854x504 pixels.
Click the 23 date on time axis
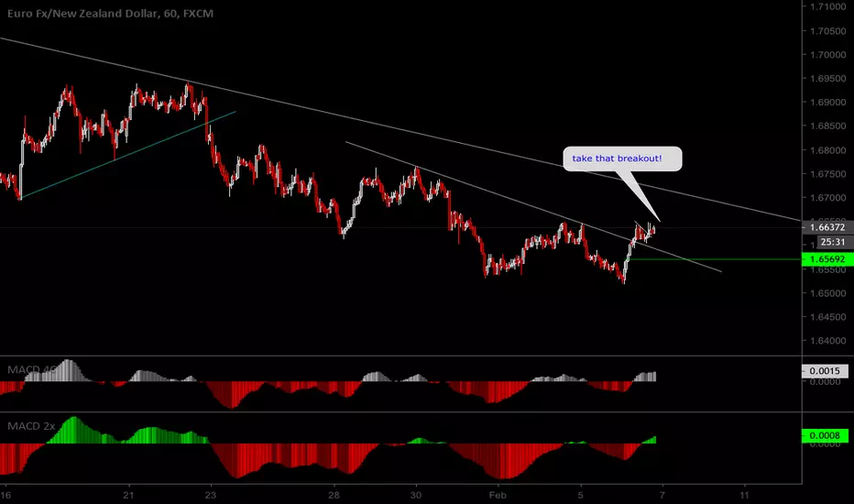(x=210, y=495)
